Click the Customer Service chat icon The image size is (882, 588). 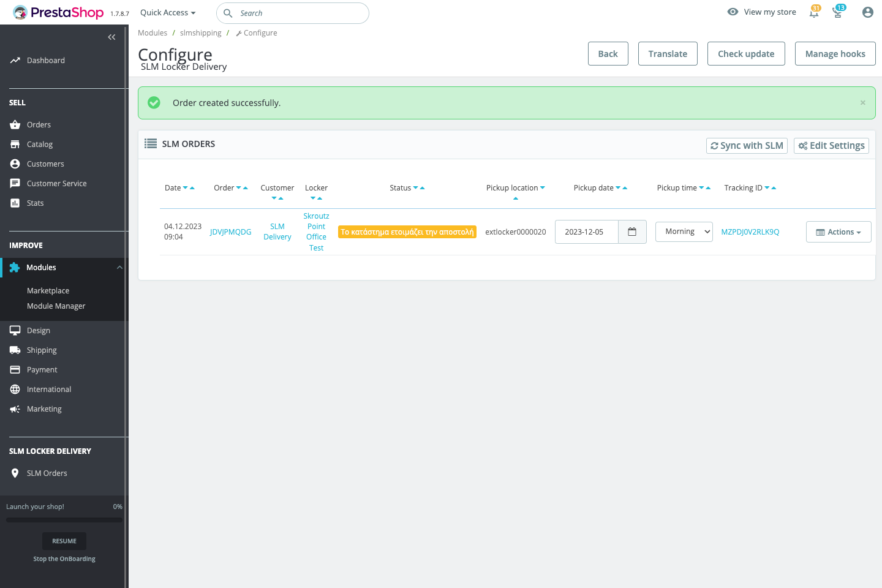(15, 183)
